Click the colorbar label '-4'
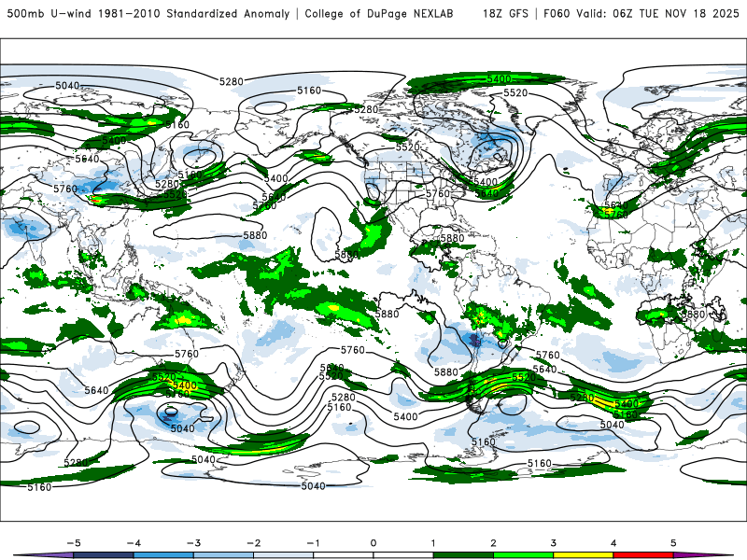 [x=134, y=543]
